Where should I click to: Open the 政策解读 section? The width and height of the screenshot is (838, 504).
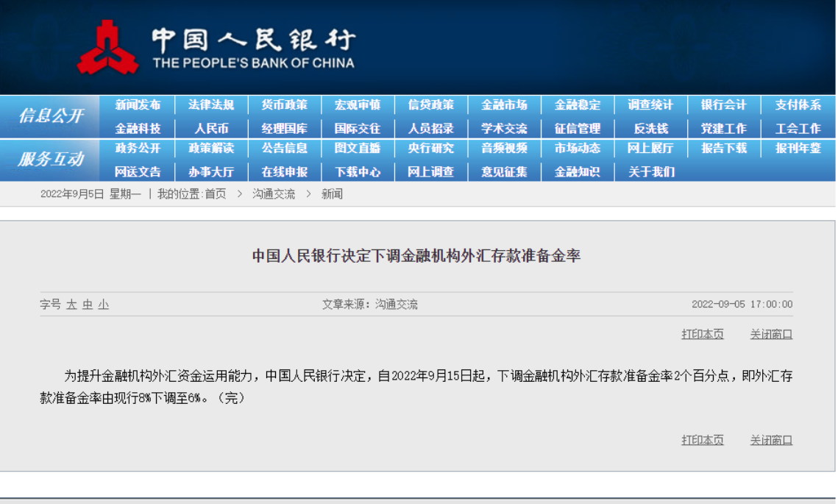pyautogui.click(x=211, y=148)
